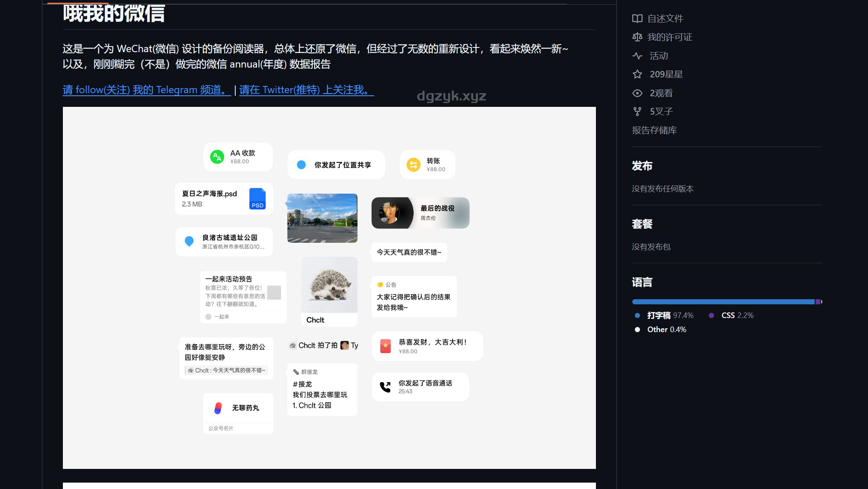
Task: Click the 没有发布任何版本 text
Action: (663, 189)
